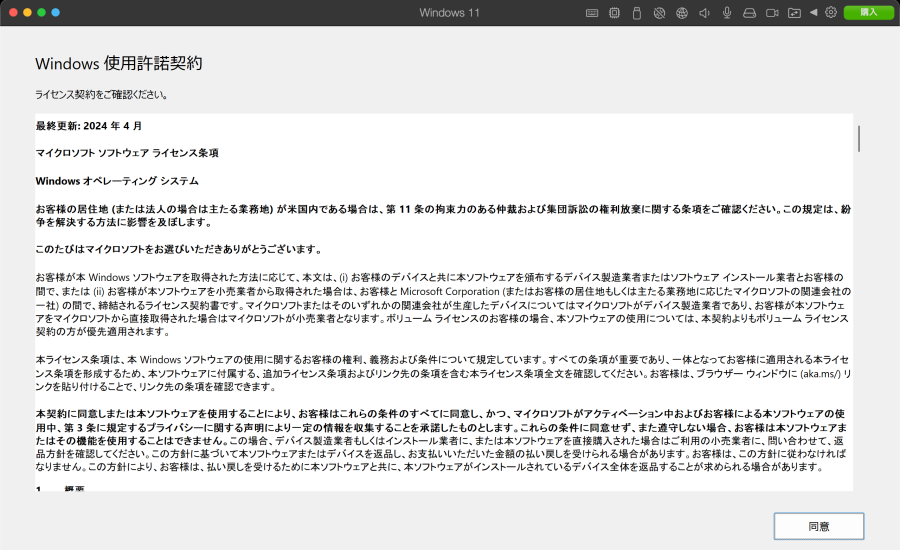Click the green 購入 button
The image size is (900, 550).
(868, 12)
